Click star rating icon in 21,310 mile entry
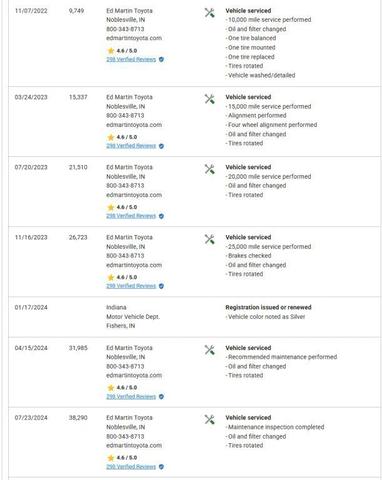 coord(111,207)
